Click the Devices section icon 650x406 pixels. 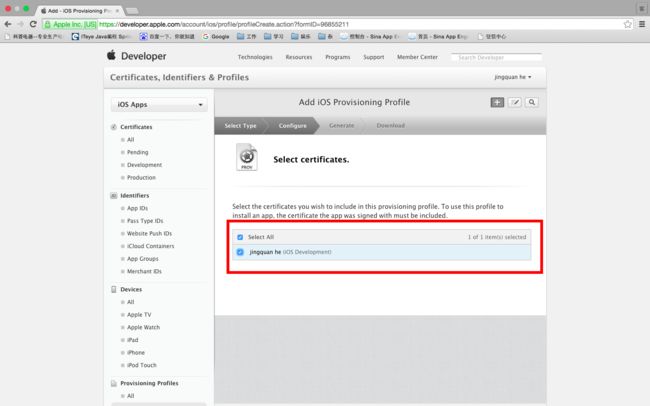coord(114,289)
